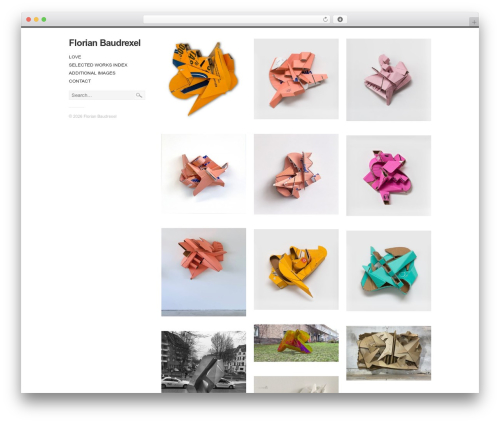Open the salmon sculpture on white background thumbnail
This screenshot has width=500, height=423.
point(204,174)
